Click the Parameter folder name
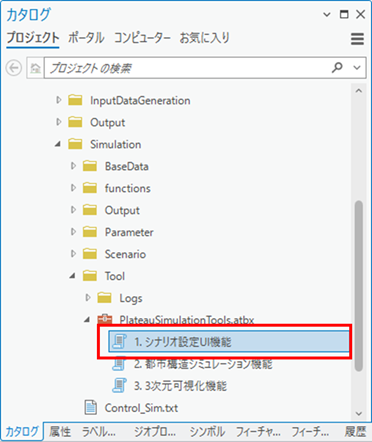372x442 pixels. click(x=129, y=232)
